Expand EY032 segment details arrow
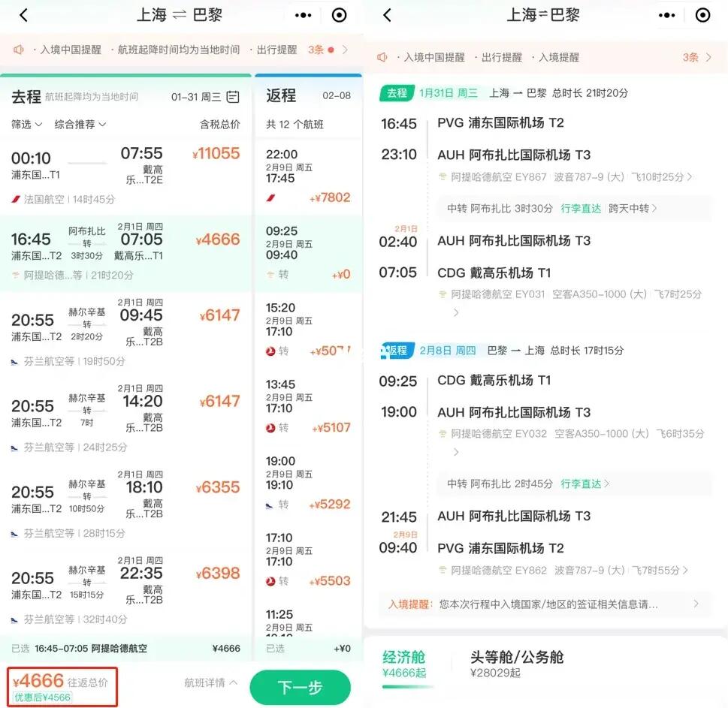 [456, 452]
